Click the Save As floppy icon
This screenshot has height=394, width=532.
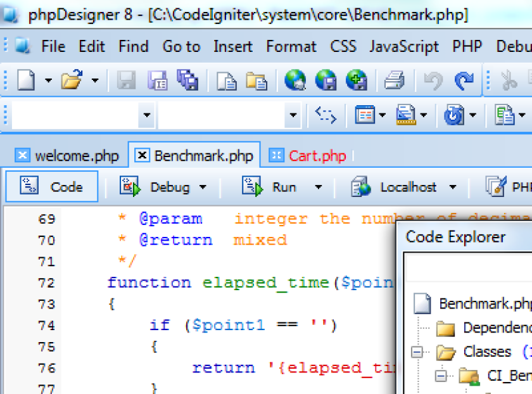[157, 80]
